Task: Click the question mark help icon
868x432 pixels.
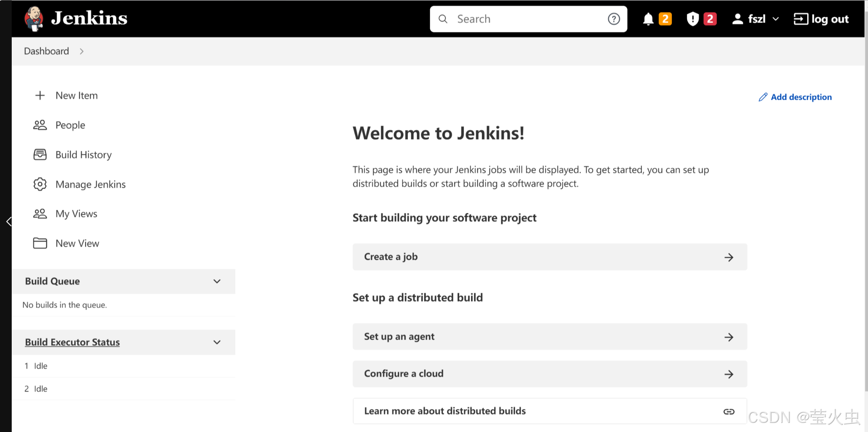Action: (614, 19)
